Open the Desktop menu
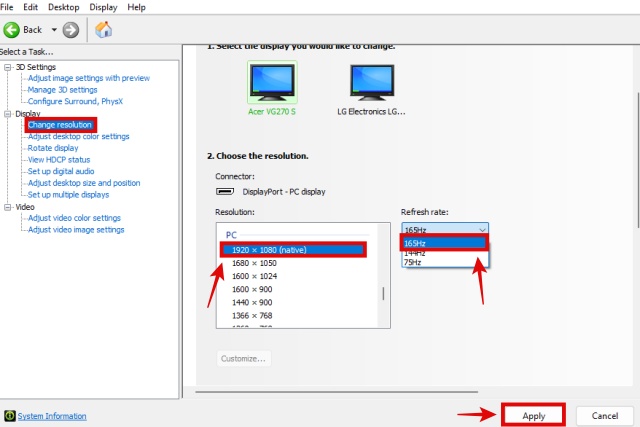640x427 pixels. pos(63,7)
